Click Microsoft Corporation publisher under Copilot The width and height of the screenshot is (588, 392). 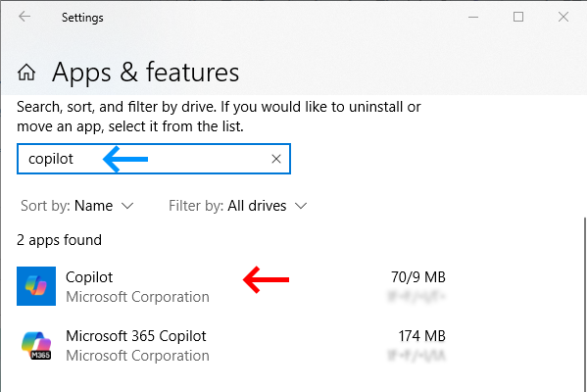[137, 297]
